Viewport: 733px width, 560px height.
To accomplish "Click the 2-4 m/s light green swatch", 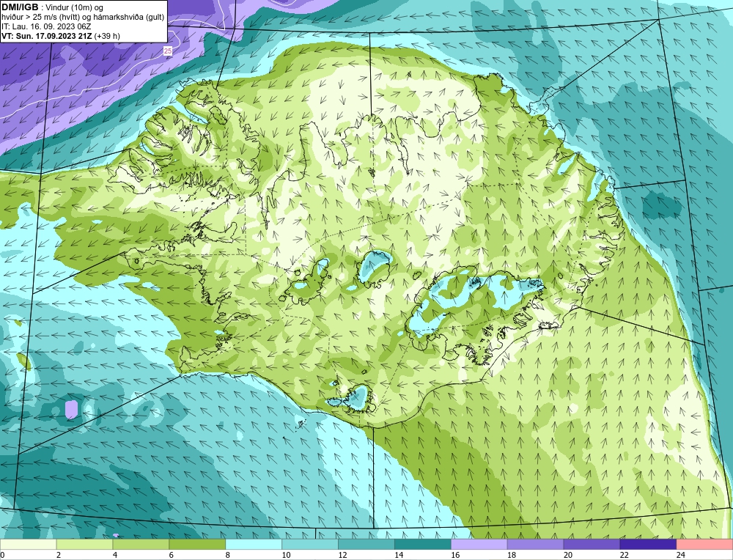I will [84, 545].
